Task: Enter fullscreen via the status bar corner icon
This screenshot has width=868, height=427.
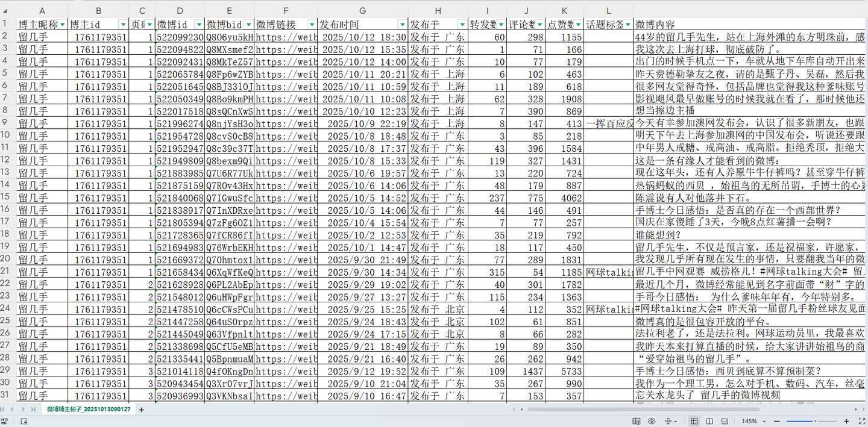Action: tap(861, 420)
